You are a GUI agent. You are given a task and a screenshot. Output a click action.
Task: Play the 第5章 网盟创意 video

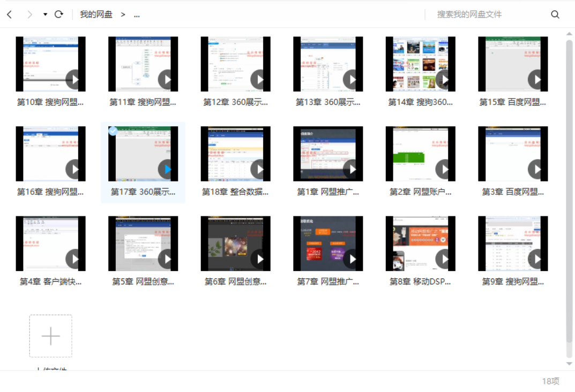(x=167, y=259)
